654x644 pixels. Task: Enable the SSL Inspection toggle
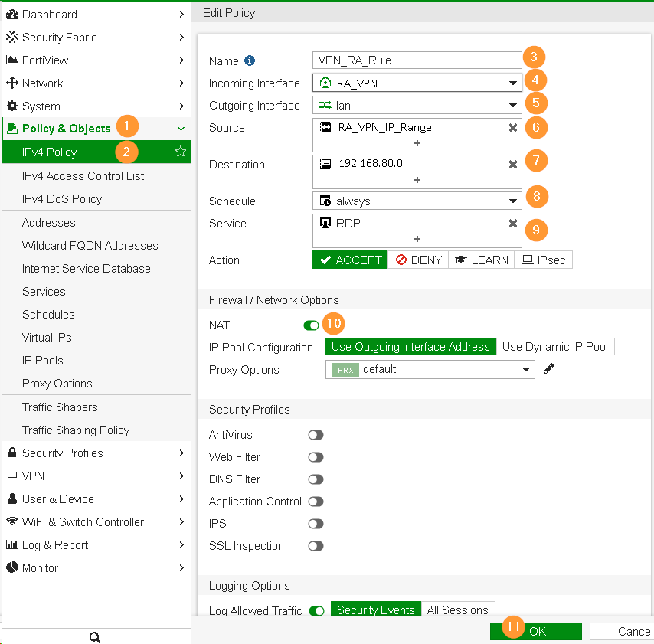point(316,545)
